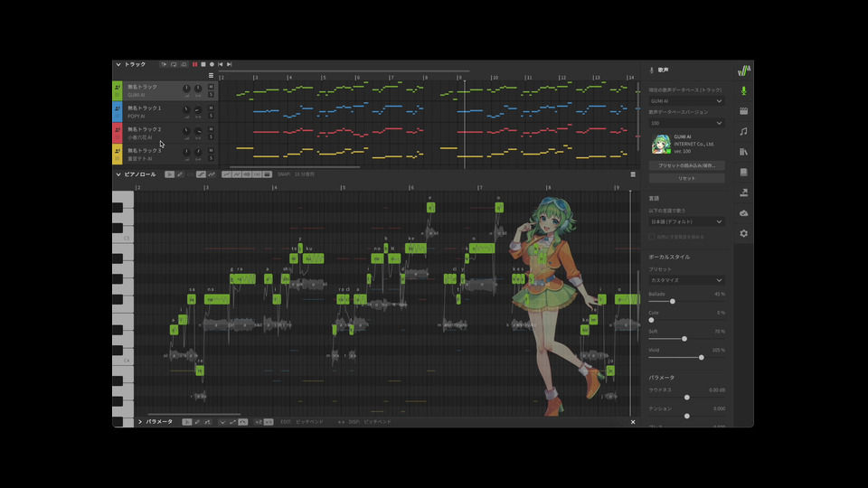
Task: Open the library books panel in the sidebar
Action: 744,152
